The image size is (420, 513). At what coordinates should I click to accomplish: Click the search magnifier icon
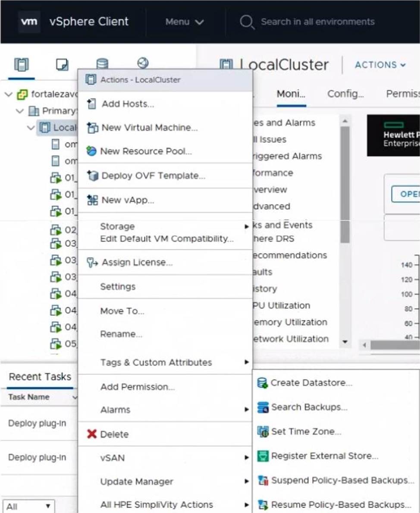(x=247, y=22)
